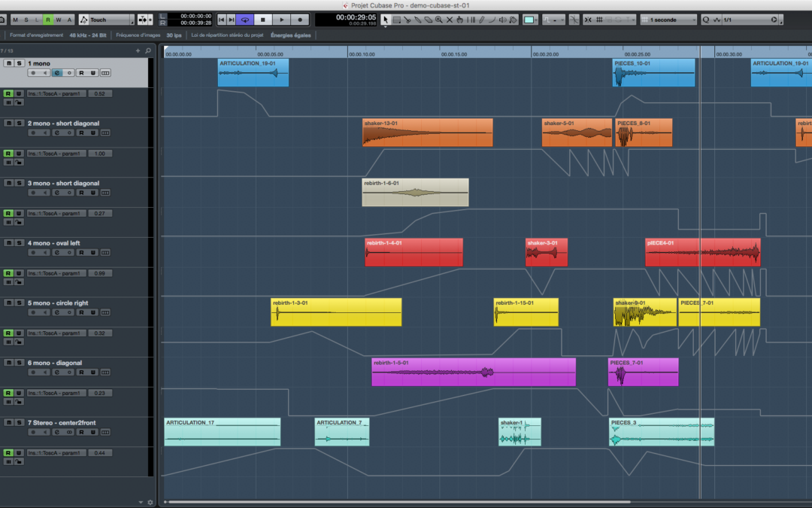
Task: Select the rebirth-1-5-01 purple clip
Action: pos(474,372)
